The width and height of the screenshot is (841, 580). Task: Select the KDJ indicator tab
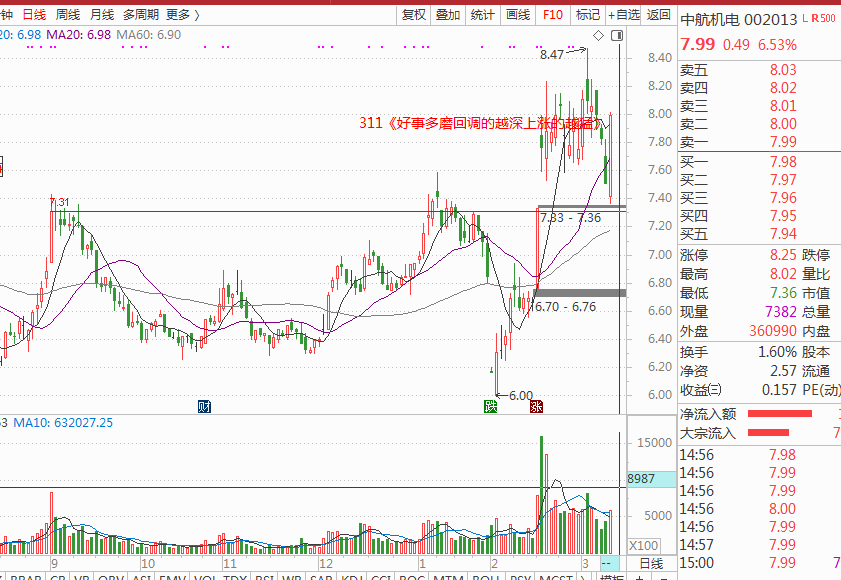pos(351,577)
